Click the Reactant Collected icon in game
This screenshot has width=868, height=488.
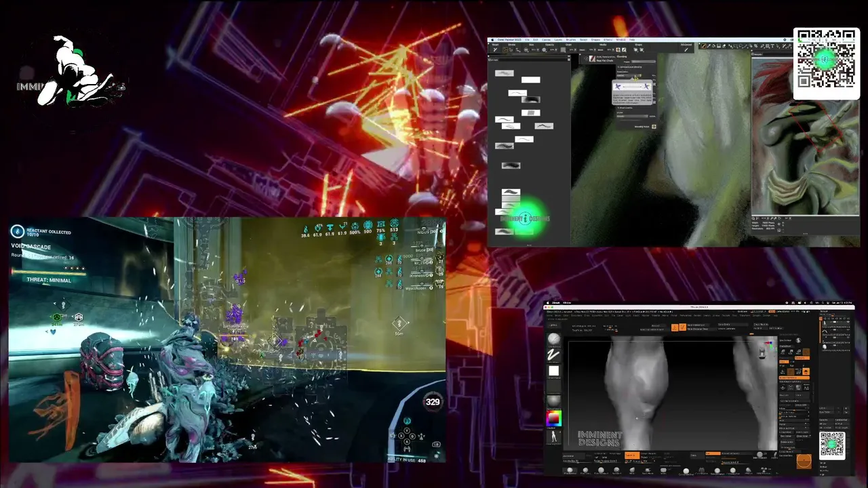tap(18, 232)
